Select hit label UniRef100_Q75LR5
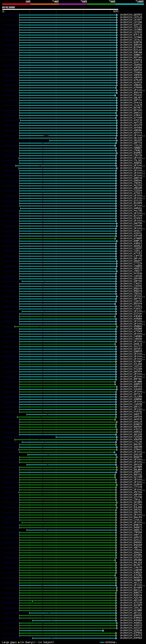Viewport: 146px width, 644px height. point(131,80)
